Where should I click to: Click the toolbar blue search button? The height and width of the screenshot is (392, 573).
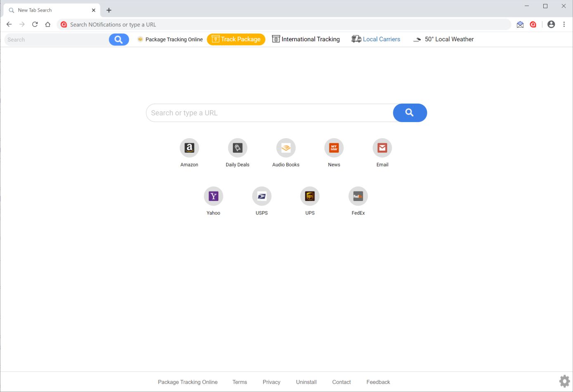point(119,40)
